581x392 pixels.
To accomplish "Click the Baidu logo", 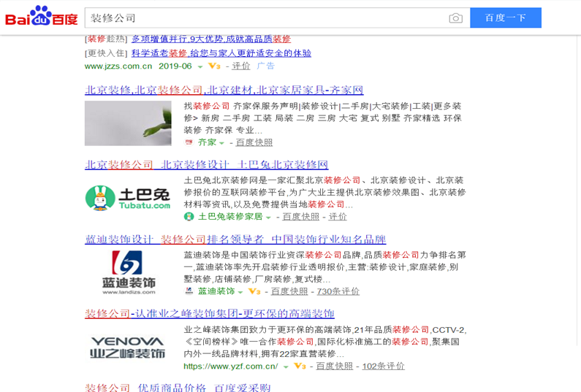I will point(42,16).
